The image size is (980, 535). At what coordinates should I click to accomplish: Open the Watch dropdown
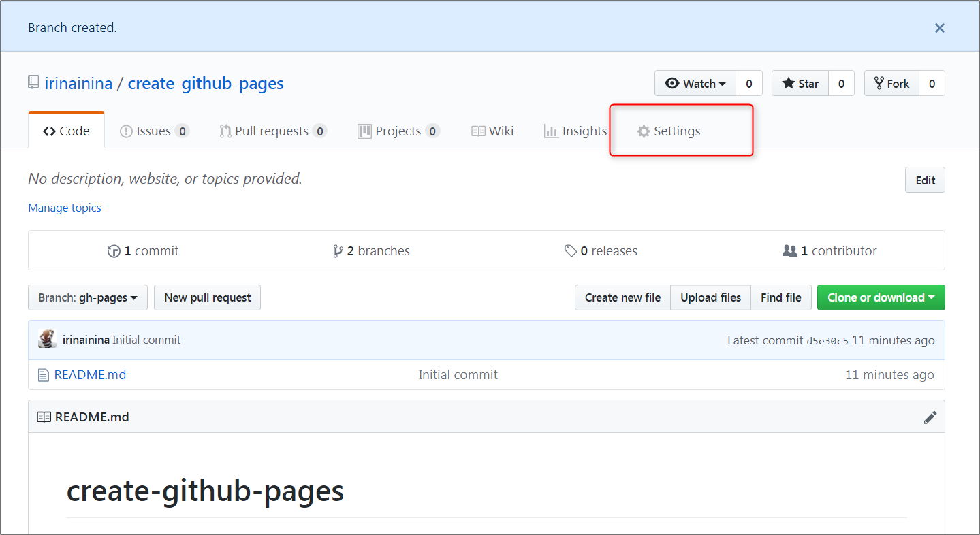pyautogui.click(x=695, y=83)
